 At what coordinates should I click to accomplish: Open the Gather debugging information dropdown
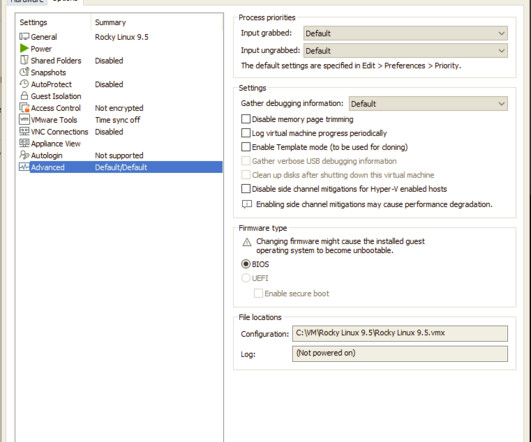point(428,104)
